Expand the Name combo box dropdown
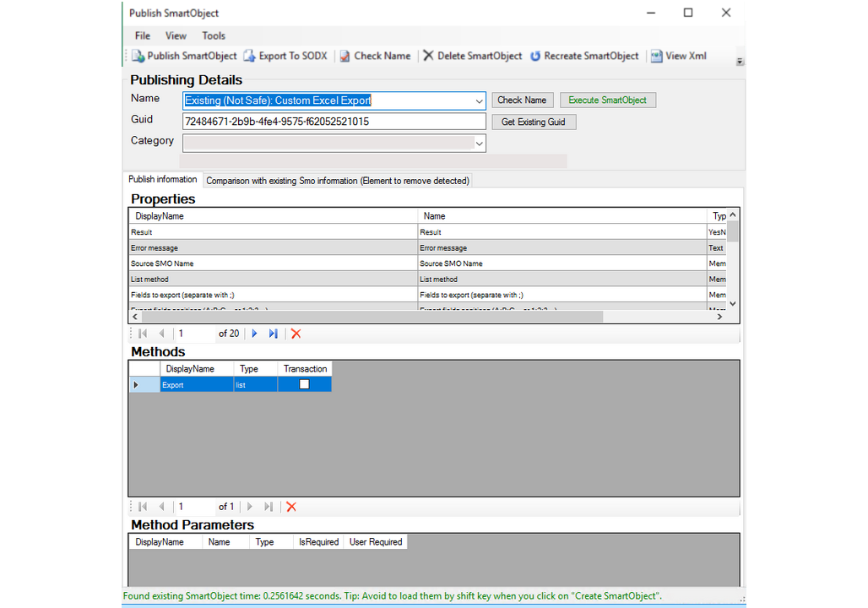 click(x=479, y=100)
